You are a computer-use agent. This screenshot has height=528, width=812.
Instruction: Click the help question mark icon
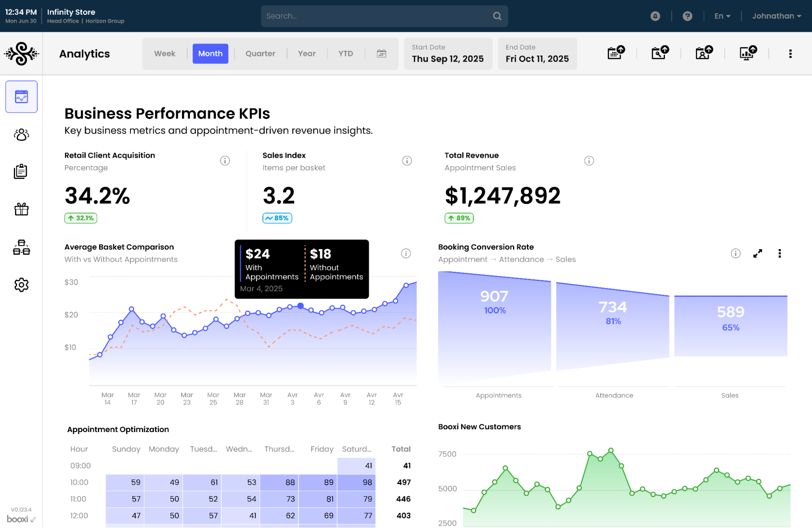687,16
